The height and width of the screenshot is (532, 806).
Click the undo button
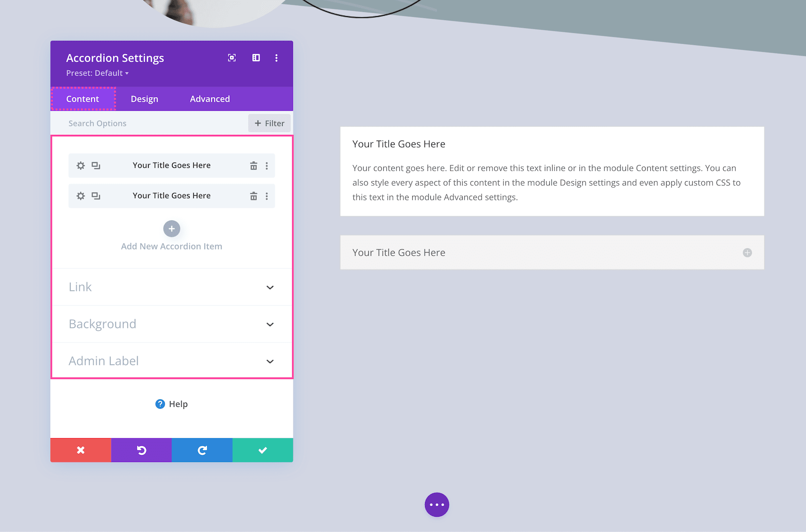pyautogui.click(x=141, y=449)
